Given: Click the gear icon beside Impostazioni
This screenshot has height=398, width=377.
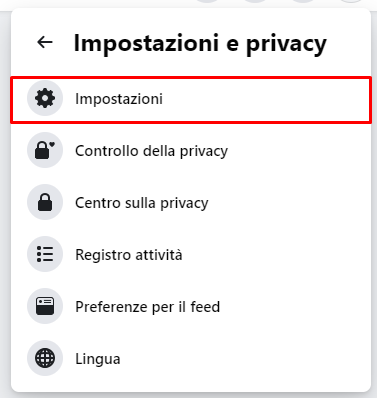Looking at the screenshot, I should (x=45, y=98).
